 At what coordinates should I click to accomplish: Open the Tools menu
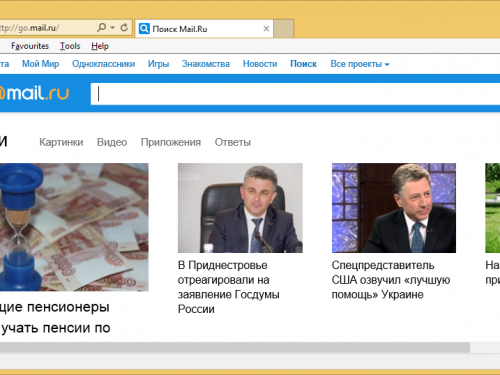pyautogui.click(x=70, y=46)
